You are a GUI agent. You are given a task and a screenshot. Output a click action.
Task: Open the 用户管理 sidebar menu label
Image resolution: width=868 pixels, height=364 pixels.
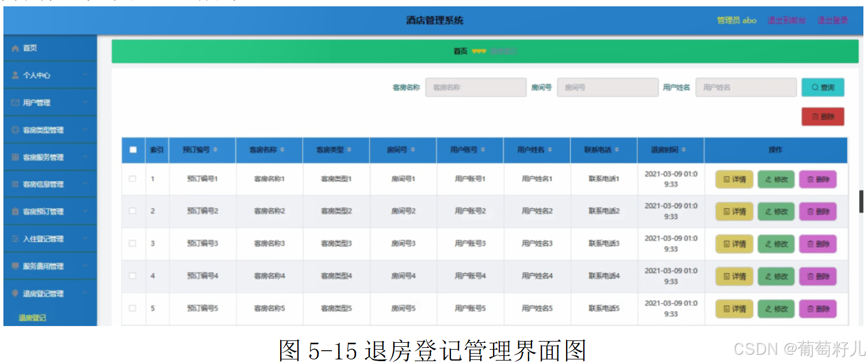coord(37,103)
